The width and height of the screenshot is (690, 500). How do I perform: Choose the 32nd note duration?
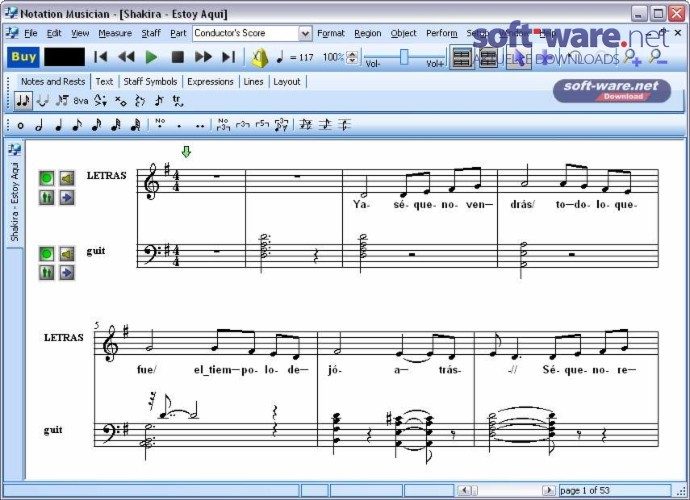pos(116,126)
